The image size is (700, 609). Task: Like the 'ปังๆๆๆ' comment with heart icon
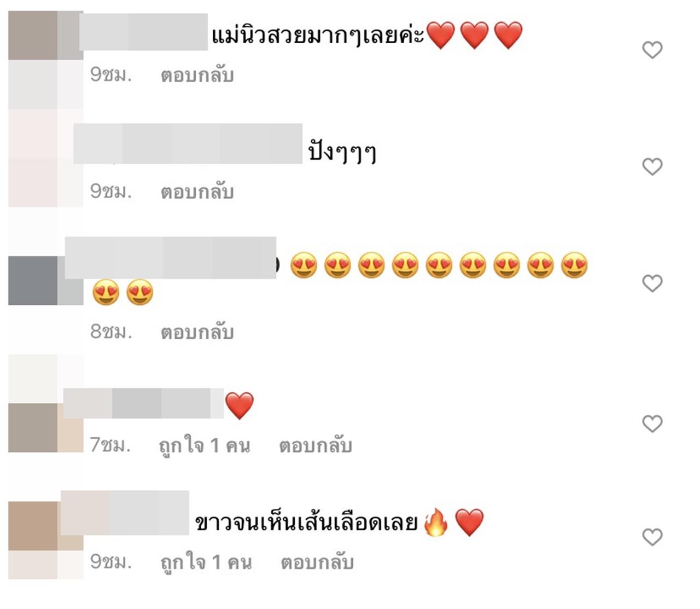click(x=652, y=166)
